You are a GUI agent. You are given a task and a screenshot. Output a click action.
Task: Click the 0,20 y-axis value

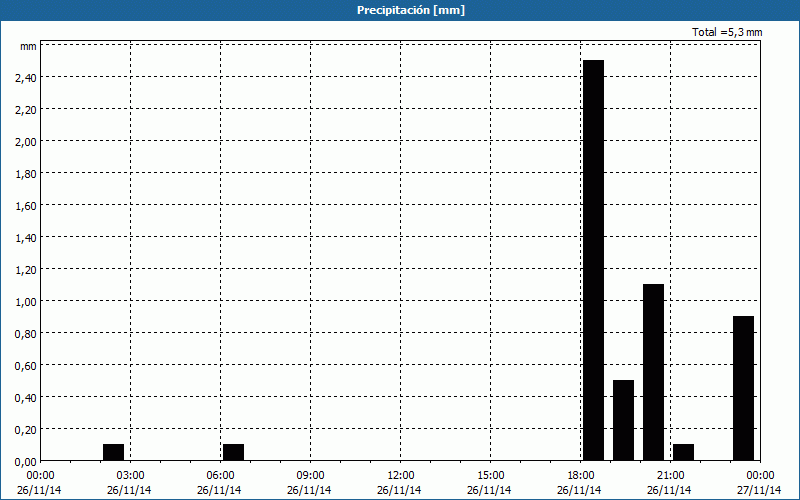click(26, 429)
